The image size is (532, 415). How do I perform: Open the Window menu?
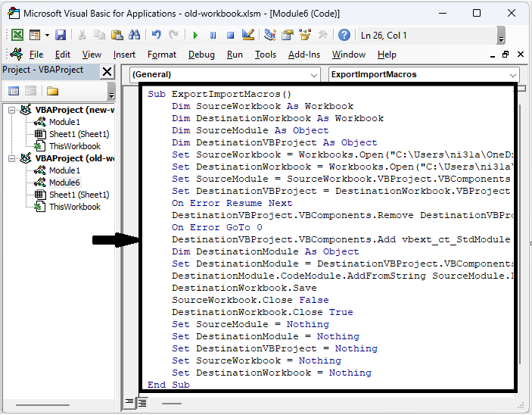pos(349,55)
